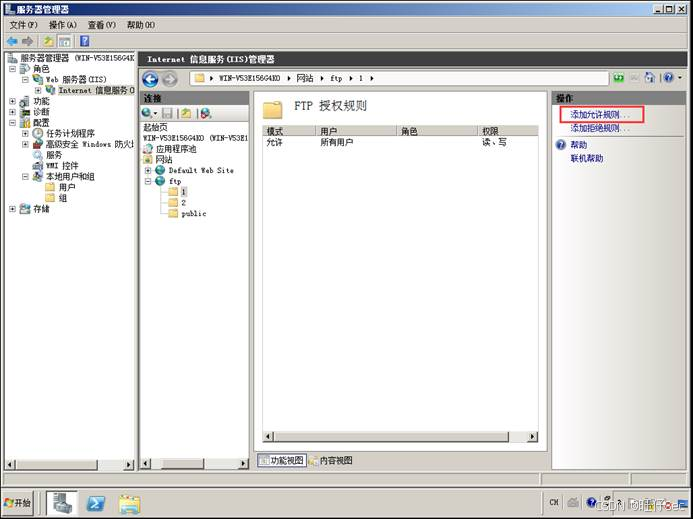694x520 pixels.
Task: Click the up-one-level folder toolbar icon
Action: point(48,42)
